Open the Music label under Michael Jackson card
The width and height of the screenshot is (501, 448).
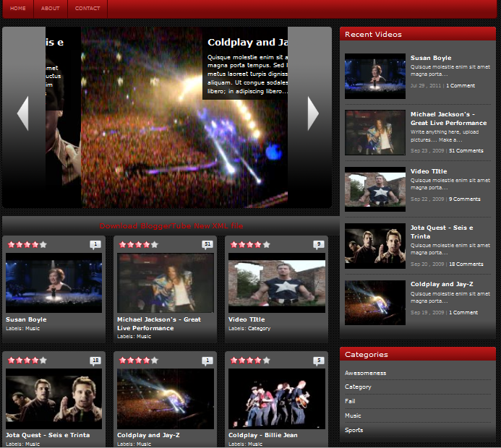[x=144, y=336]
